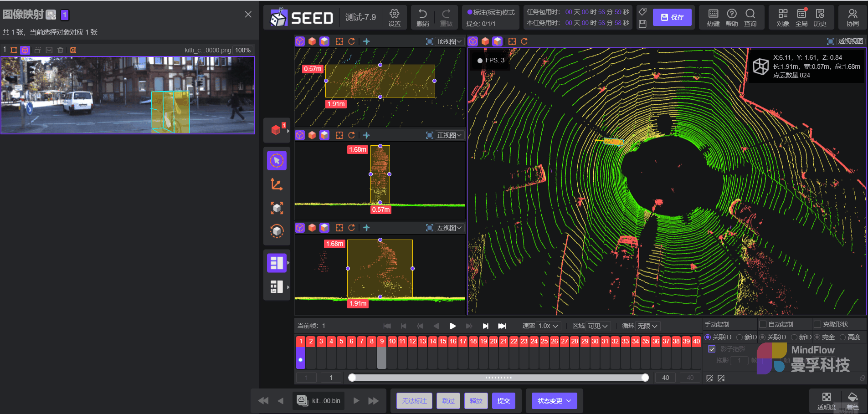868x414 pixels.
Task: Click the right handle of frame range slider
Action: [x=645, y=378]
